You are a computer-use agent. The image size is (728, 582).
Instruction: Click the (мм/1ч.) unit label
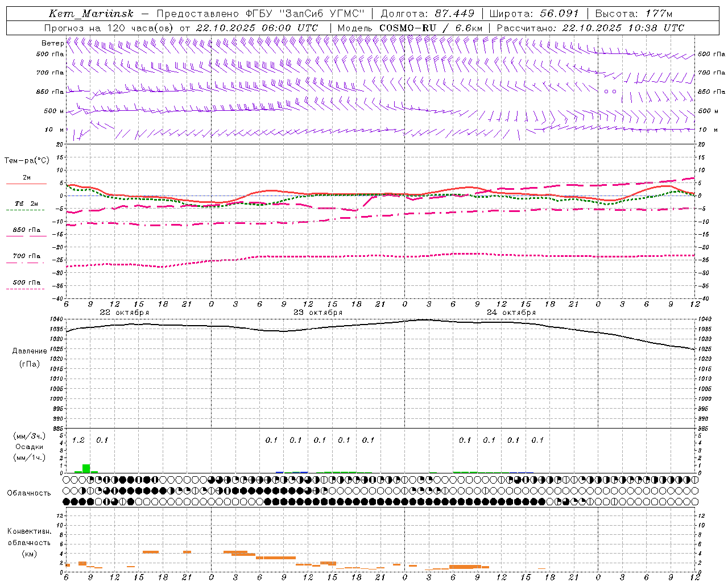pos(28,458)
